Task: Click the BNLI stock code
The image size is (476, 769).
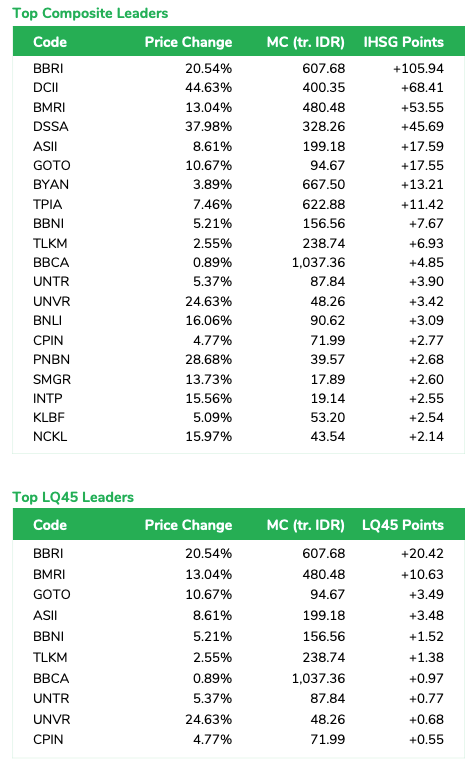Action: (48, 320)
